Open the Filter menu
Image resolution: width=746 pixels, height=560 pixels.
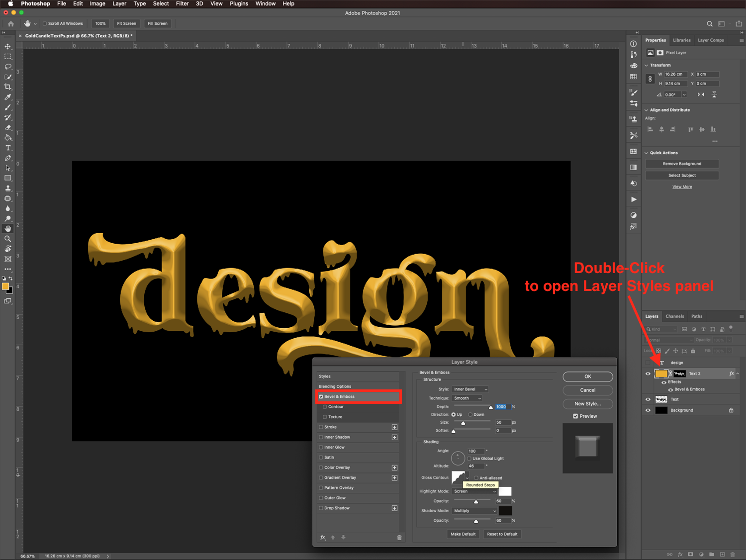183,3
